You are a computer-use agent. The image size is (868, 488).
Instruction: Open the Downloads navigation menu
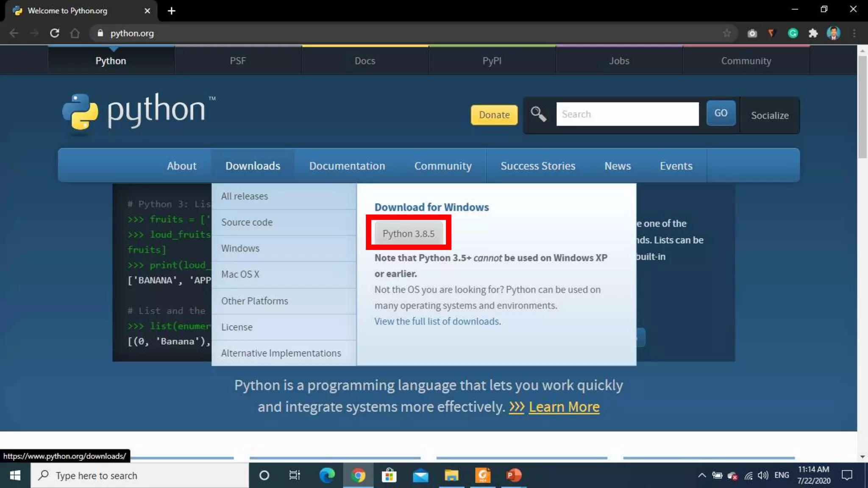pos(253,166)
